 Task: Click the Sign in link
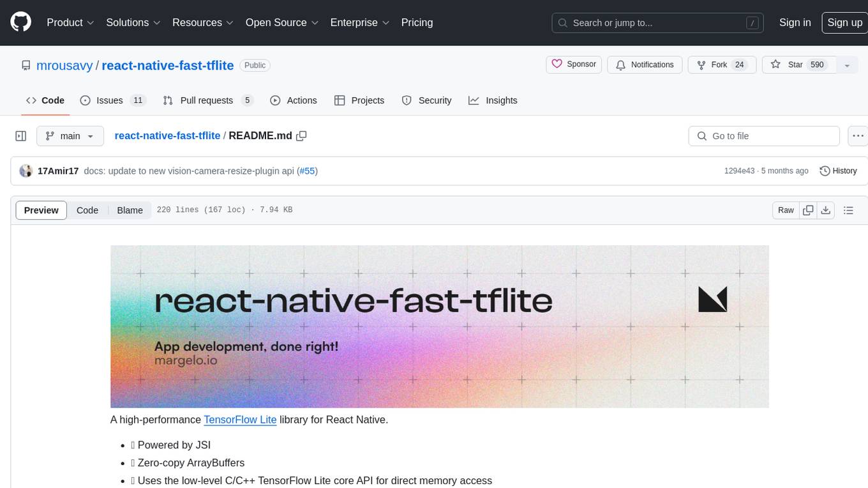click(795, 22)
